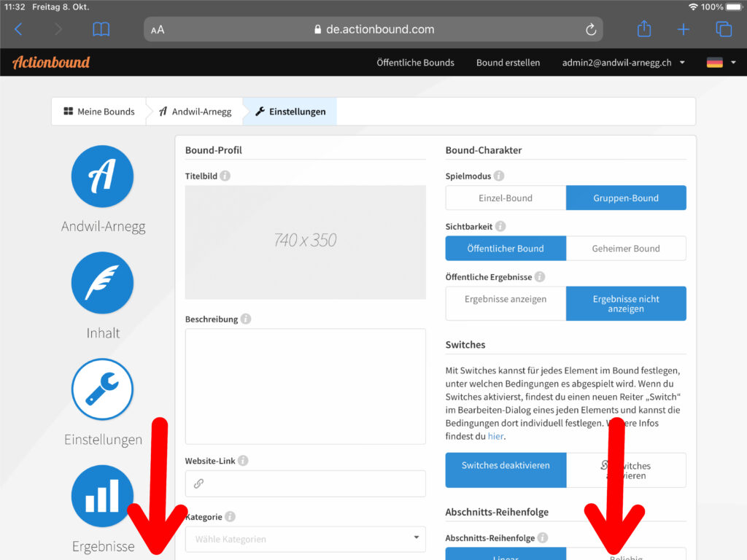Click the Andwil-Arnegg bound icon in sidebar
The image size is (747, 560).
tap(102, 176)
